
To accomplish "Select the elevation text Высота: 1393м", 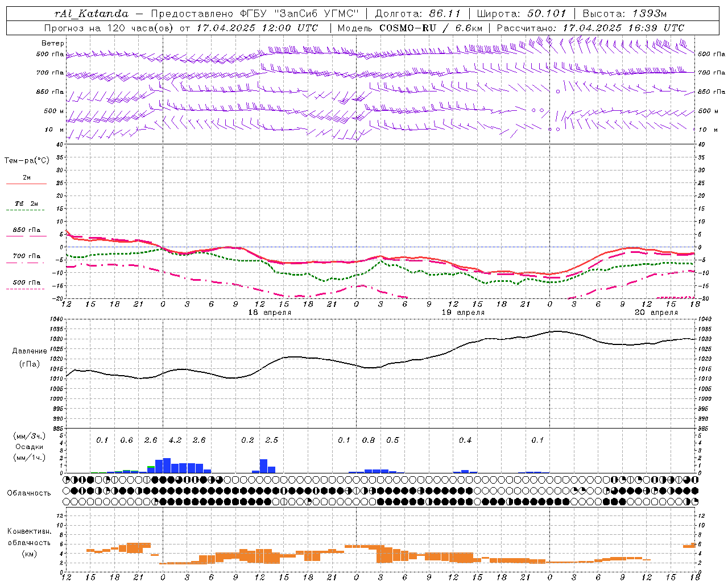I will click(624, 14).
